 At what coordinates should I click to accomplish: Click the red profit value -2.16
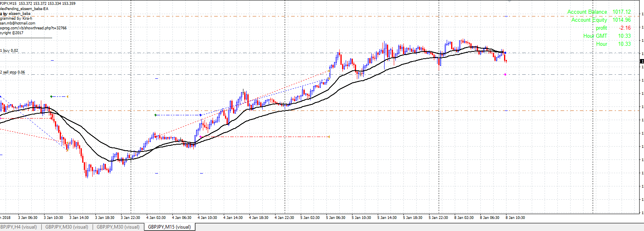point(624,28)
